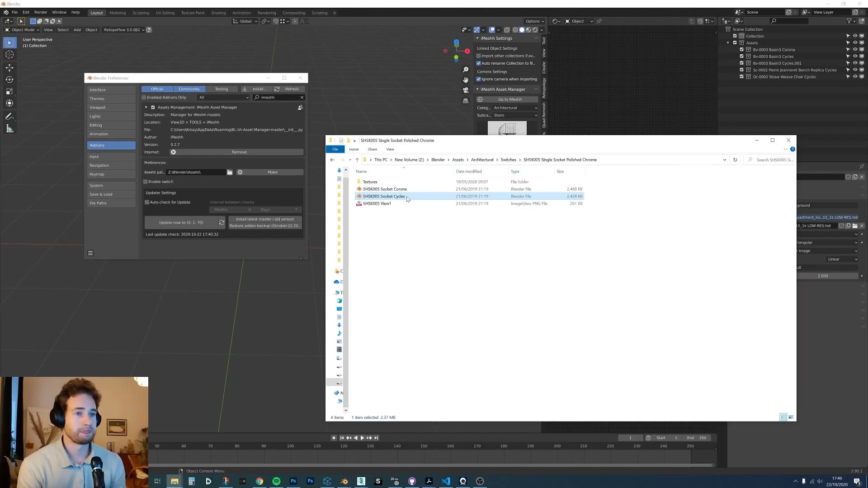Select the Move tool in viewport toolbar
Image resolution: width=868 pixels, height=488 pixels.
pos(9,67)
